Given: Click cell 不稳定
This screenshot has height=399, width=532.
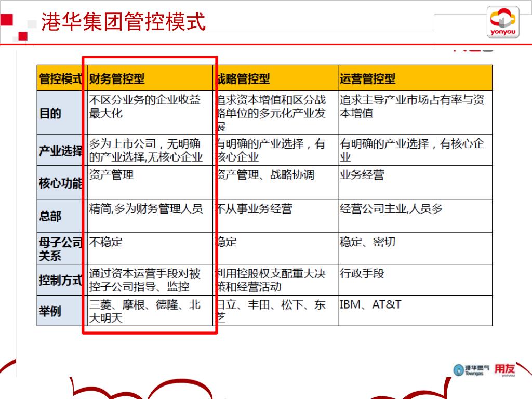Looking at the screenshot, I should click(x=150, y=249).
